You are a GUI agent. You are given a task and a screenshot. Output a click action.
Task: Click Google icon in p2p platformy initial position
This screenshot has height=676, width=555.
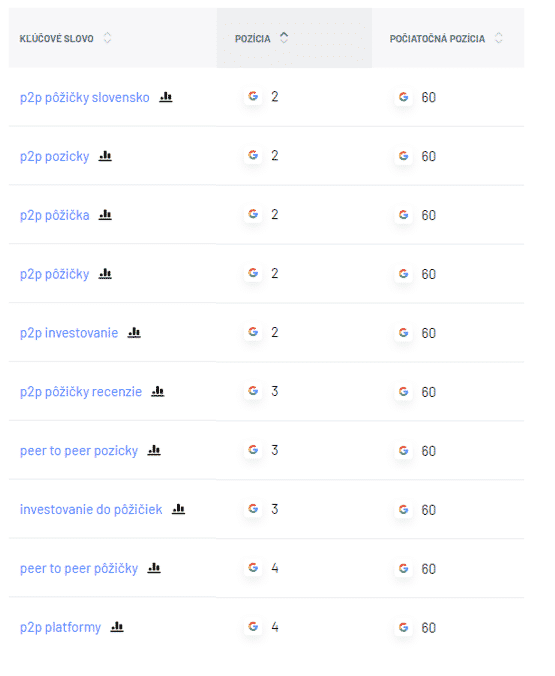coord(404,627)
